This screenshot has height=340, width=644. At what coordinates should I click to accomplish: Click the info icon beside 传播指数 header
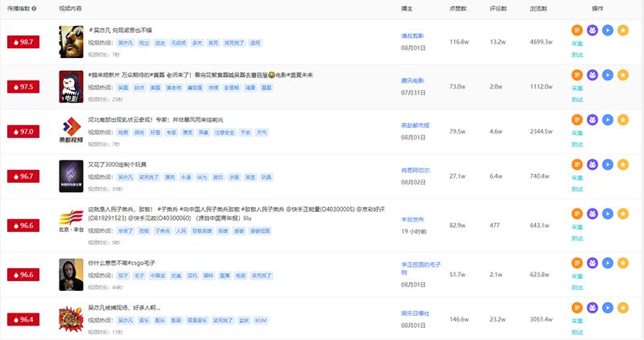[x=34, y=8]
